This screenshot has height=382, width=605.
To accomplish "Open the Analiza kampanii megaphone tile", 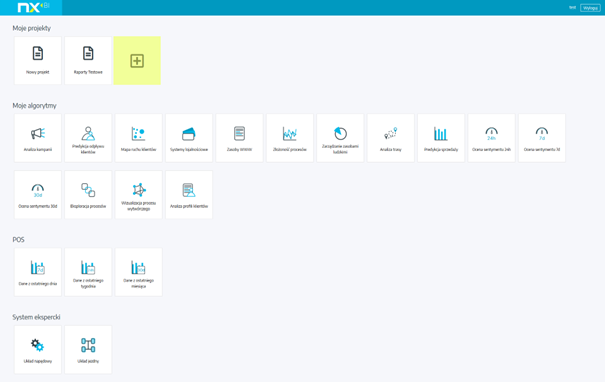I will [x=38, y=138].
